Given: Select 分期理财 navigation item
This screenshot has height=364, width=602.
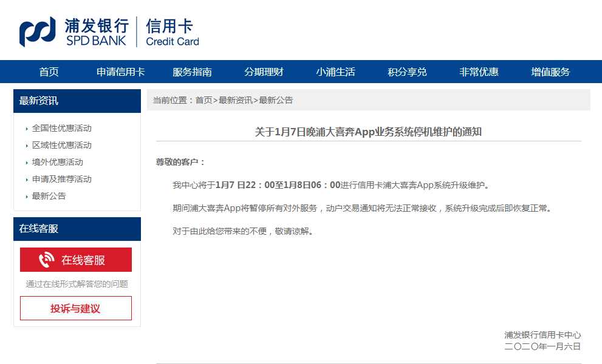Looking at the screenshot, I should (x=264, y=72).
